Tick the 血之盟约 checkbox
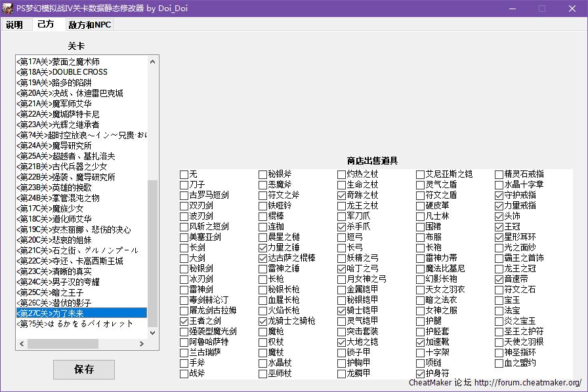This screenshot has width=588, height=392. [499, 363]
